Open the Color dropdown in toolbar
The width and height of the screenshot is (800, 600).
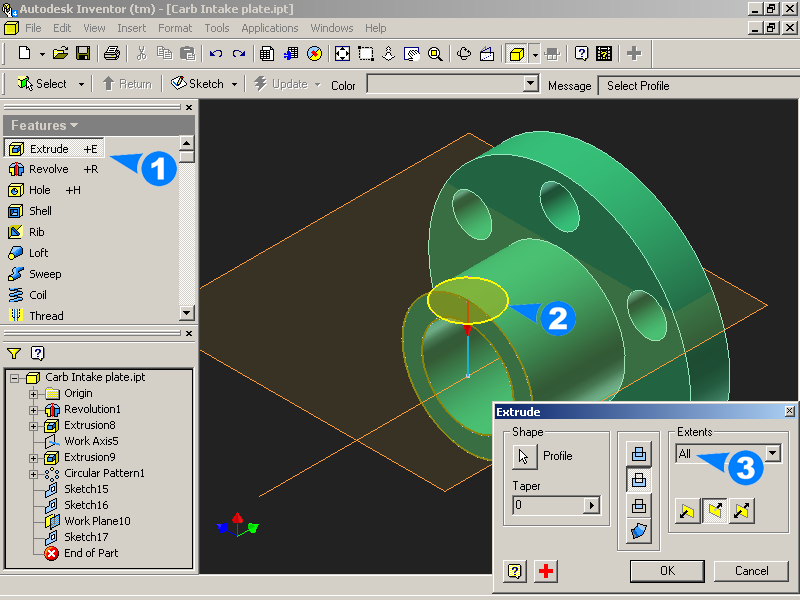(x=531, y=85)
